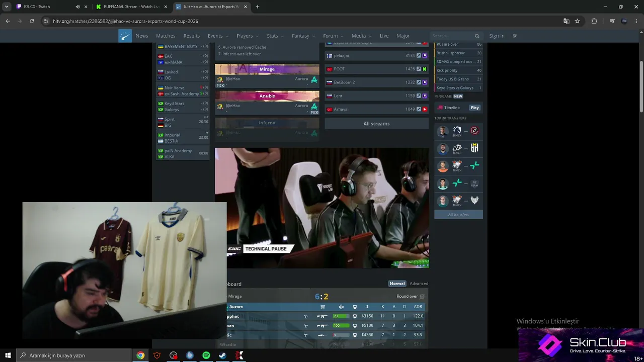The width and height of the screenshot is (644, 362).
Task: Open external link icon for BetBoom 2 stream
Action: (x=419, y=82)
